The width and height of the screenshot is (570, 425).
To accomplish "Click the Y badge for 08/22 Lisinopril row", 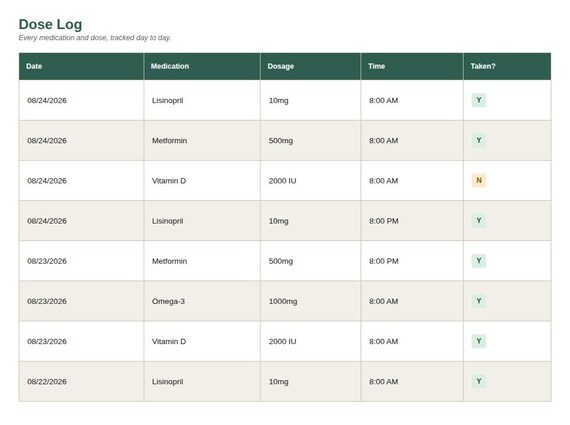I will click(479, 381).
